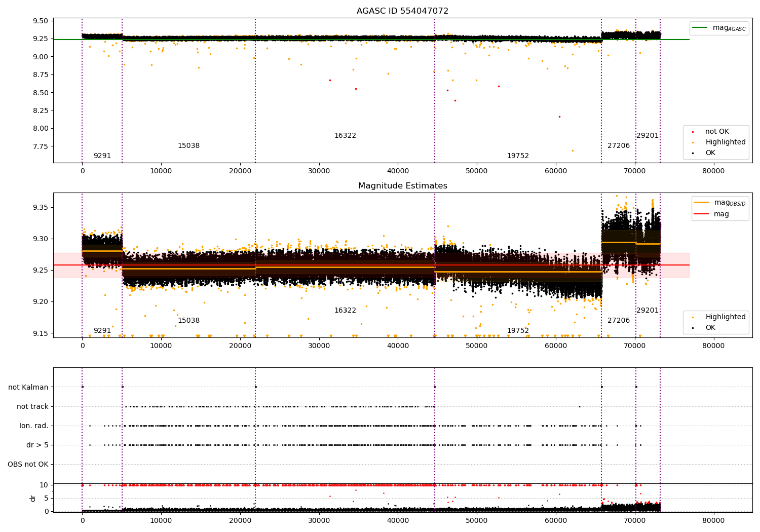
Task: Click x-tick 60000 in the middle panel
Action: [556, 346]
